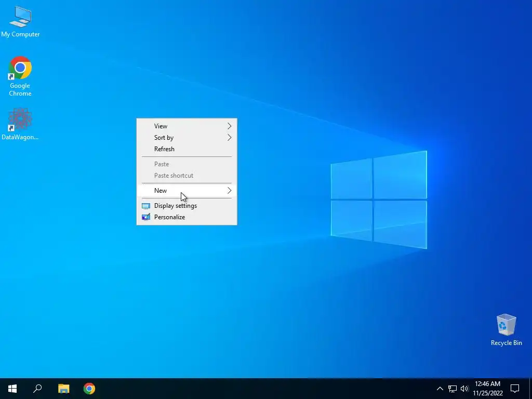The image size is (532, 399).
Task: Choose Refresh in the context menu
Action: [187, 149]
